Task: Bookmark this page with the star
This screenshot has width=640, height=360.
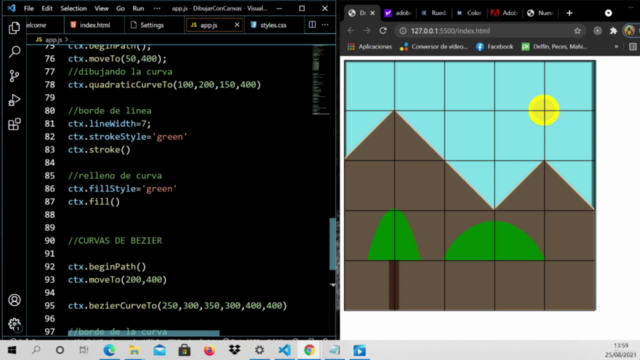Action: (577, 31)
